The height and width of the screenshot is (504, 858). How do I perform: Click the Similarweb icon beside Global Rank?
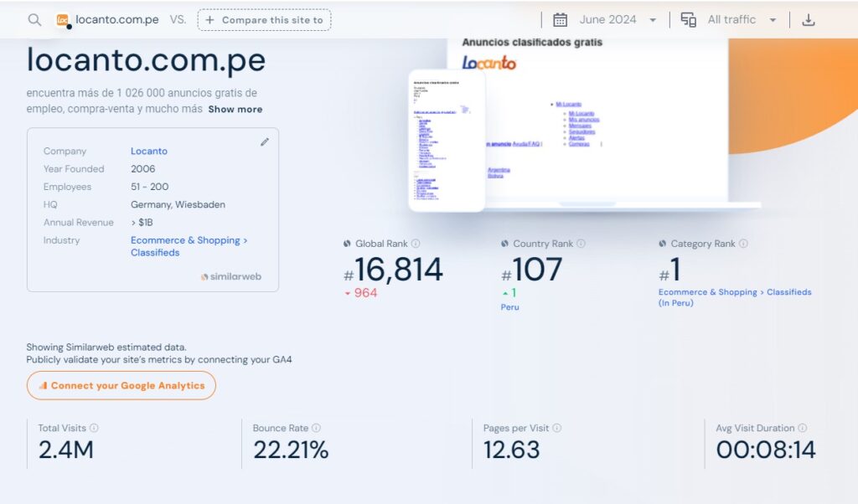[x=347, y=244]
